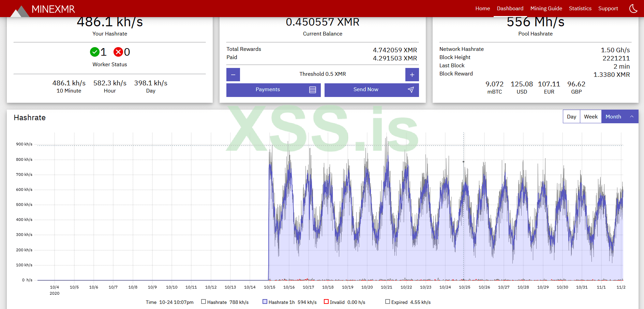The width and height of the screenshot is (644, 309).
Task: Click the red offline workers cross icon
Action: pos(118,52)
